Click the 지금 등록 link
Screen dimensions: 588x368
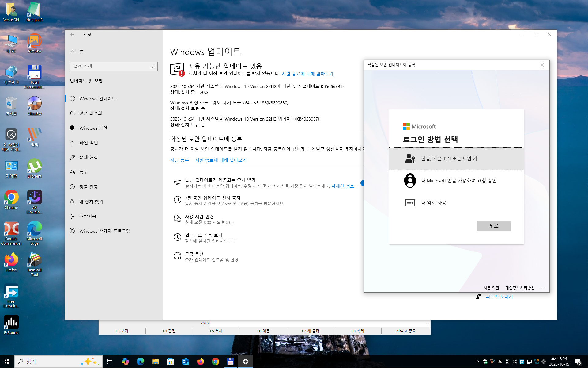tap(179, 160)
